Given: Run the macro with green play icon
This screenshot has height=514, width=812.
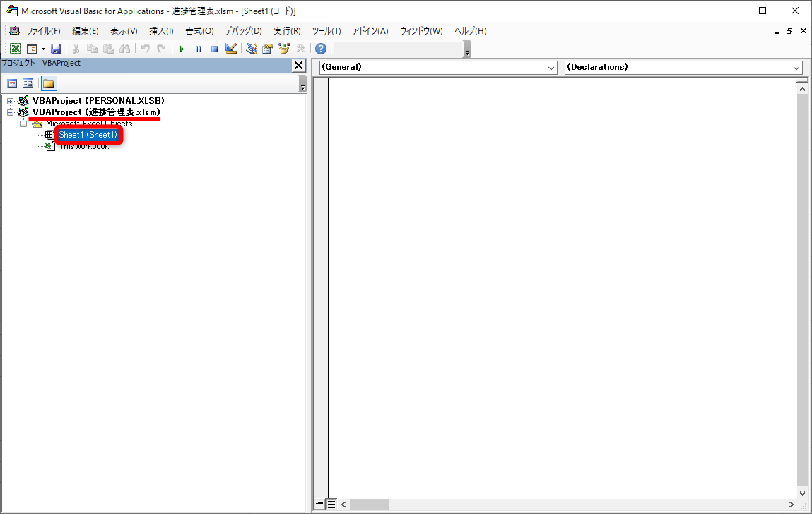Looking at the screenshot, I should [x=182, y=49].
